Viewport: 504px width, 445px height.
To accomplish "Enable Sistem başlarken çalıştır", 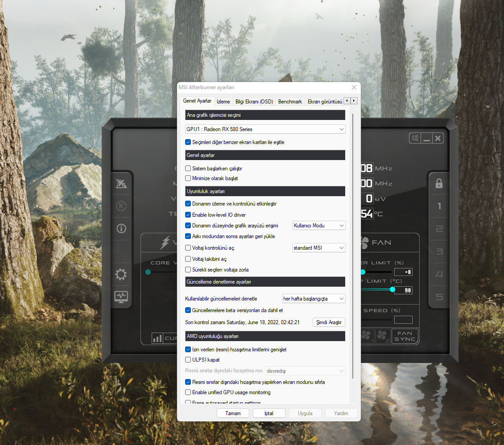I will pos(188,169).
